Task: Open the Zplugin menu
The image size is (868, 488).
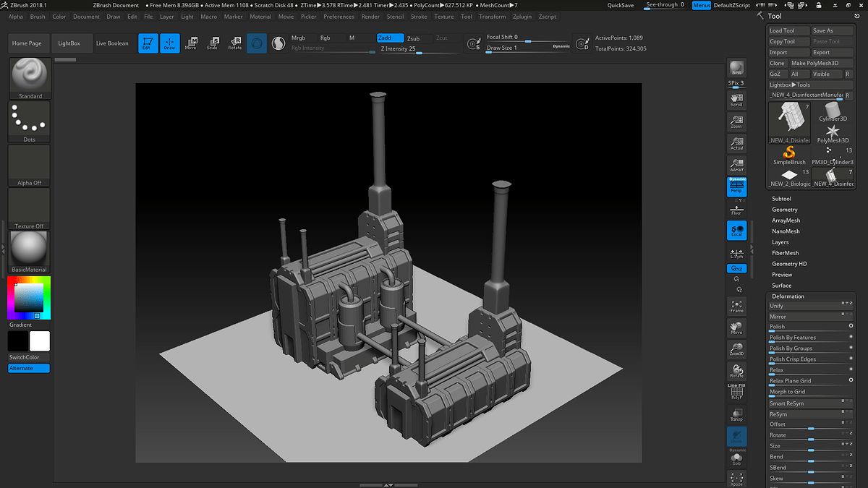Action: (x=522, y=17)
